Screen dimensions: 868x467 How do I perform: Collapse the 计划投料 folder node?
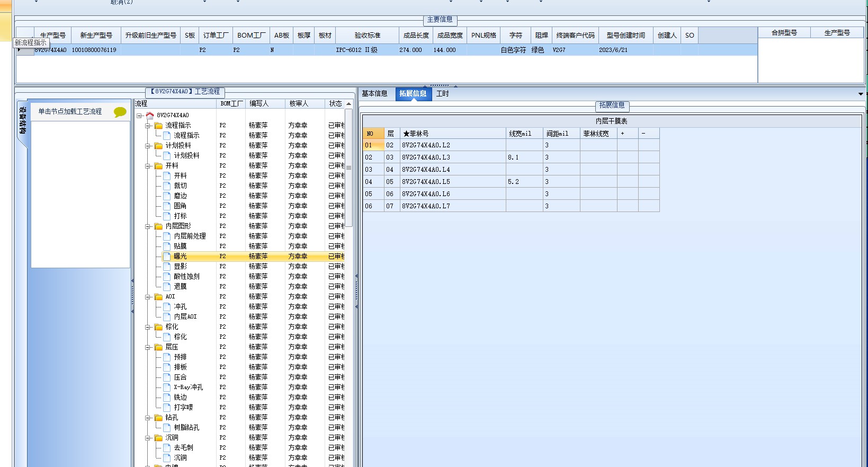[x=148, y=146]
